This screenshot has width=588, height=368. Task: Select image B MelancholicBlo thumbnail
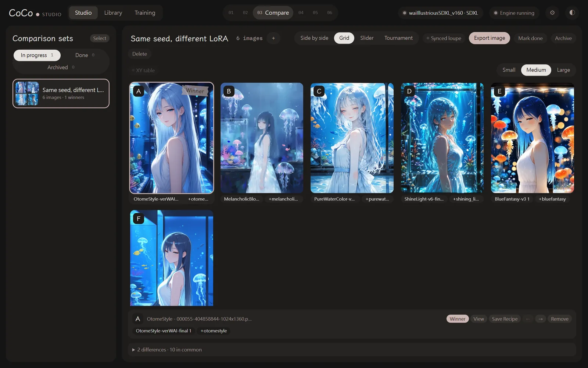(x=262, y=138)
